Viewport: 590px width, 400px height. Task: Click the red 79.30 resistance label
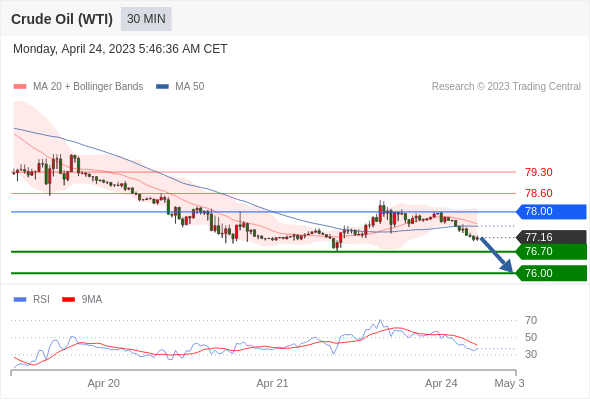[539, 172]
